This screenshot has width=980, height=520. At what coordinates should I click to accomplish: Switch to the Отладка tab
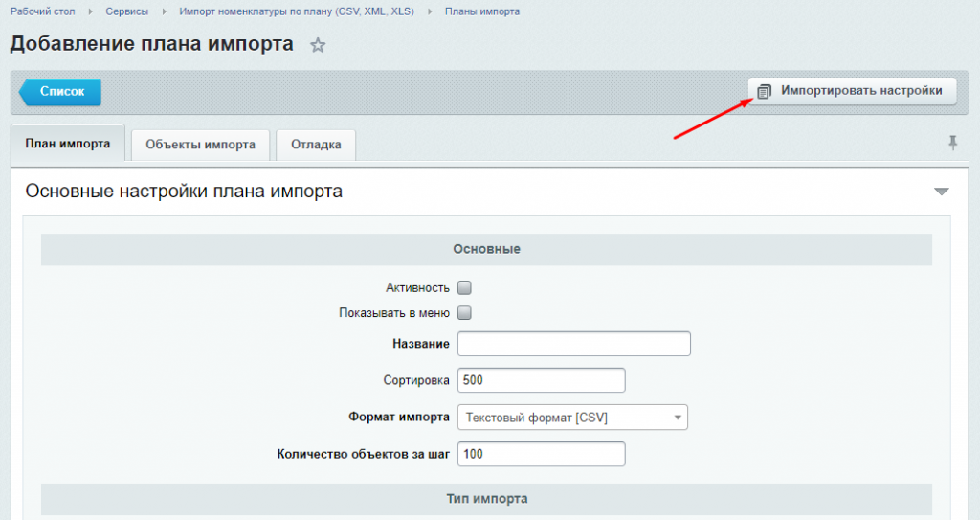coord(316,145)
